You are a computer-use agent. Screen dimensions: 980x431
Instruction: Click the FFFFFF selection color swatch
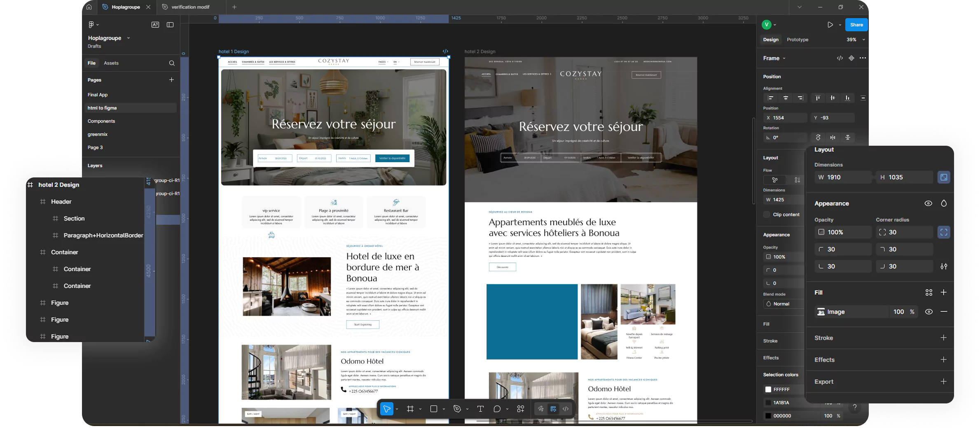[x=768, y=389]
